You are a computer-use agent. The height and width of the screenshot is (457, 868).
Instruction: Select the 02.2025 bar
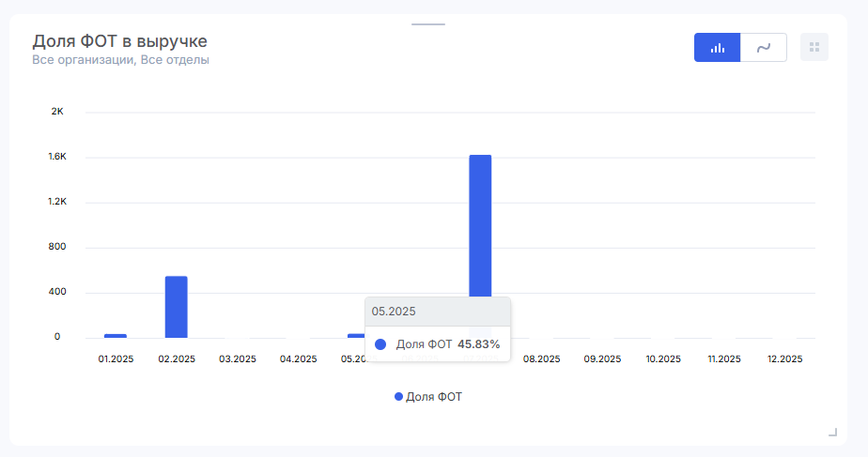(177, 307)
